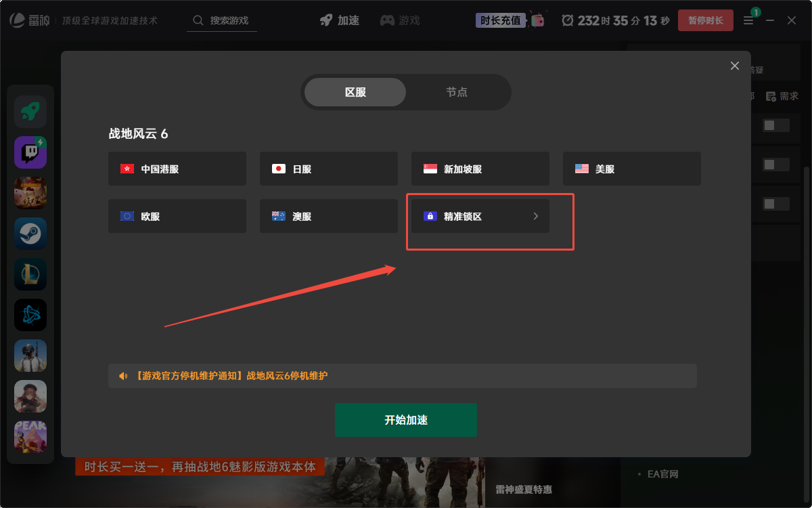The image size is (812, 508).
Task: Open the 需求 panel icon on the right
Action: (782, 96)
